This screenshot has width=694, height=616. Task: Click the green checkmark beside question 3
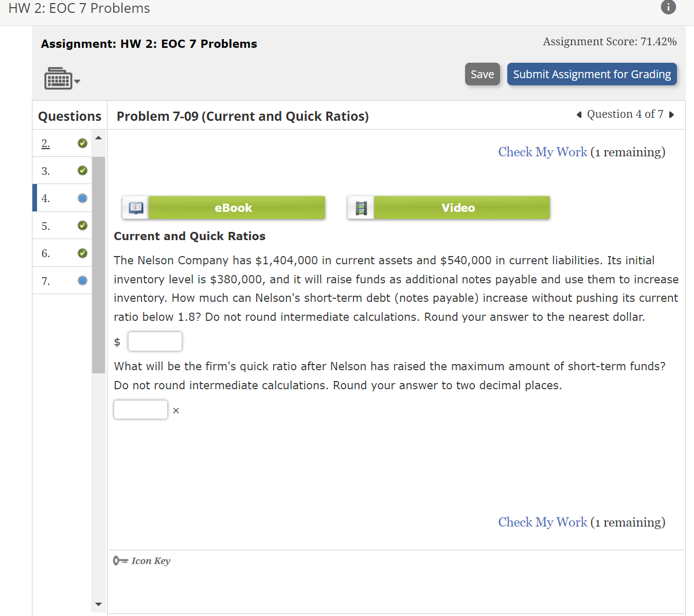[82, 170]
